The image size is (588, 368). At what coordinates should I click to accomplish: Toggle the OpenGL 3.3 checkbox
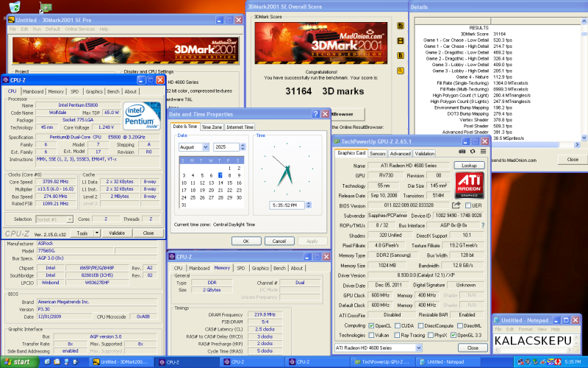pyautogui.click(x=453, y=335)
